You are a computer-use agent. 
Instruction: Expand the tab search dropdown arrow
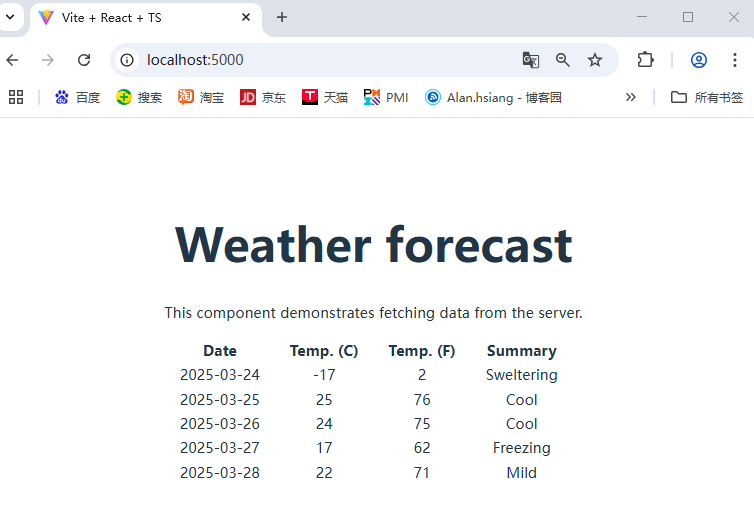click(x=10, y=17)
